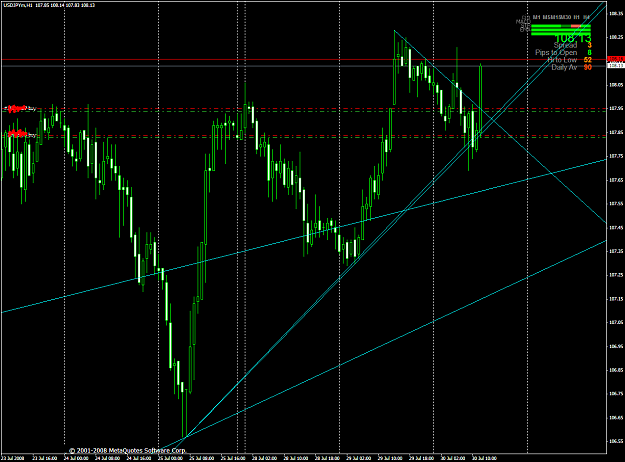The height and width of the screenshot is (462, 625).
Task: Click the USDJPYm,H1 chart title text
Action: coord(18,5)
